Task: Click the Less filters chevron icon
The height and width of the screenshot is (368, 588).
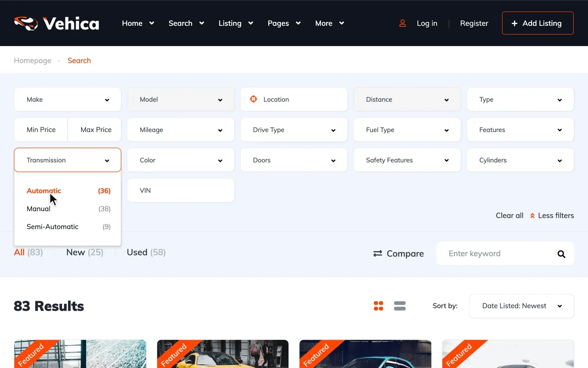Action: pyautogui.click(x=532, y=216)
